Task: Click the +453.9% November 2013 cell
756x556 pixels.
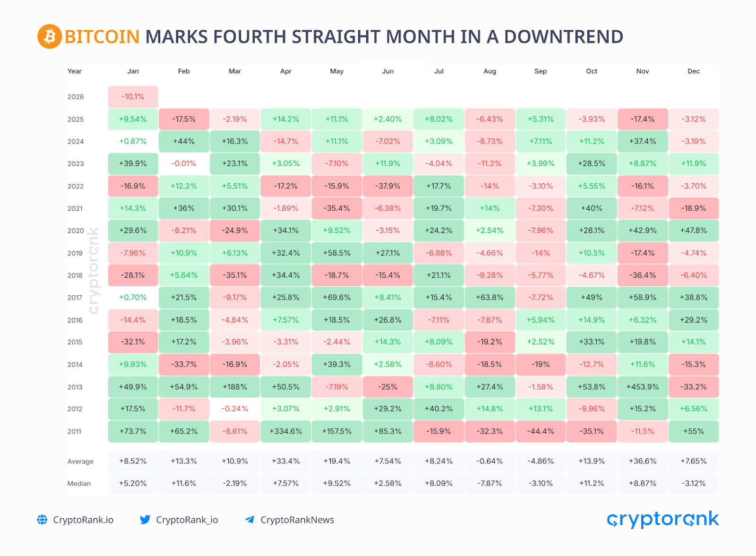Action: pyautogui.click(x=643, y=387)
